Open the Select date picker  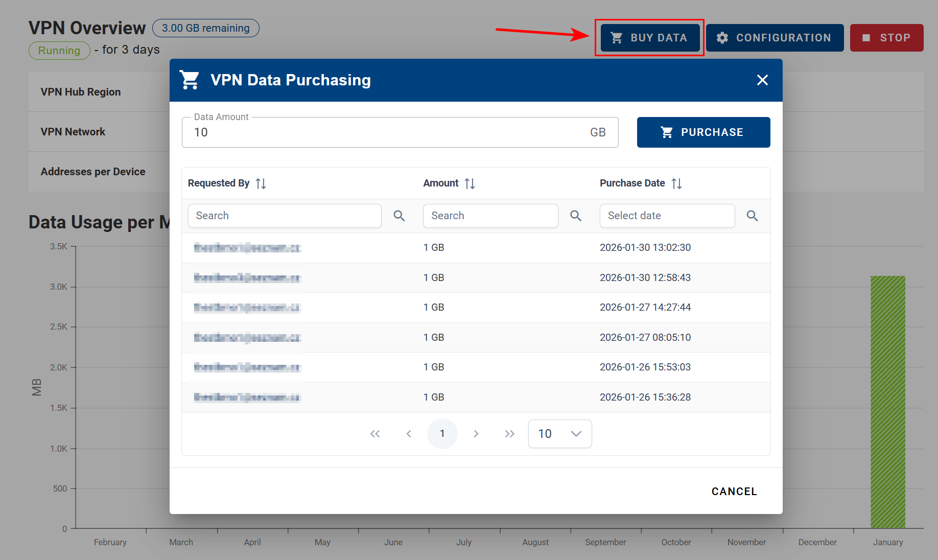667,216
